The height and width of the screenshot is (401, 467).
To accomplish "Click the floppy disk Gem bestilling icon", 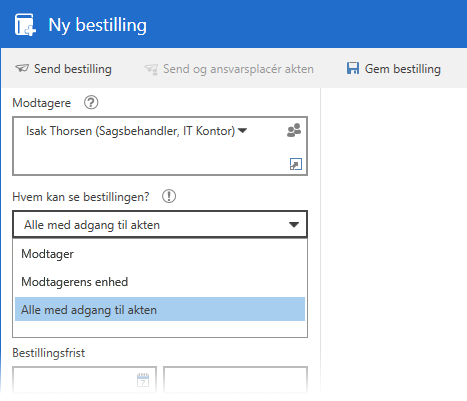I will (x=353, y=68).
